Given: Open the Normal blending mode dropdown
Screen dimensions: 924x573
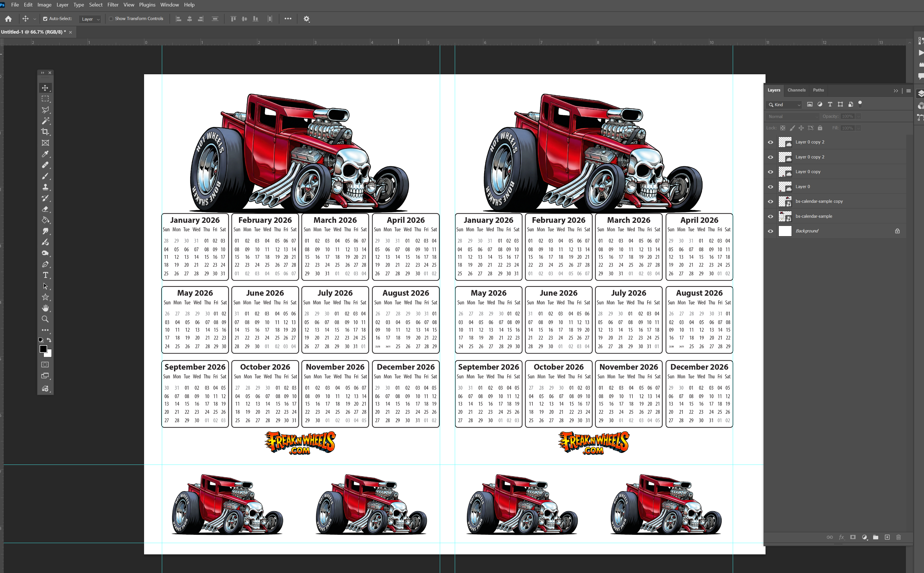Looking at the screenshot, I should pyautogui.click(x=792, y=116).
